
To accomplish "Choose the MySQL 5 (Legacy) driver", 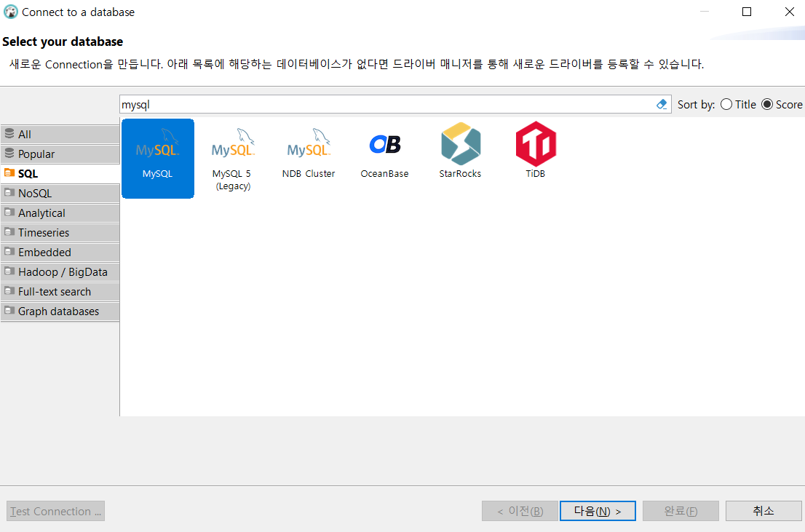I will pyautogui.click(x=233, y=158).
